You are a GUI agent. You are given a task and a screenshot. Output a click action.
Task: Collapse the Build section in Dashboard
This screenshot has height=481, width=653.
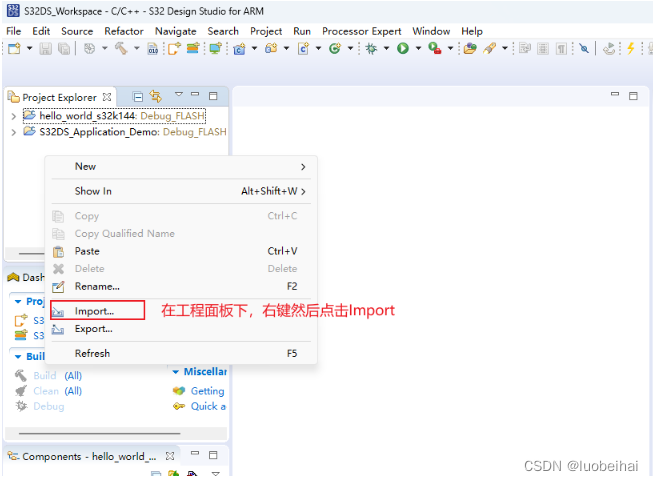tap(18, 357)
